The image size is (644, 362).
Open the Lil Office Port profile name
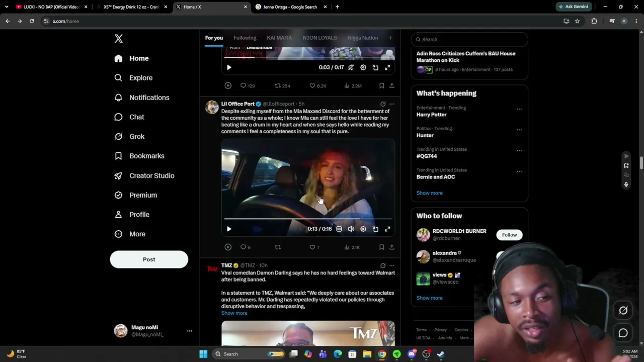(x=238, y=104)
